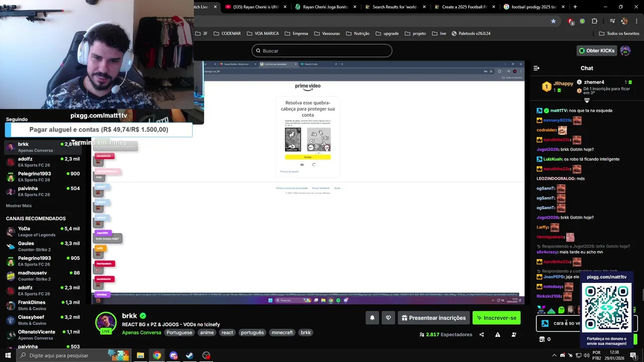Open Discord icon in system tray
This screenshot has width=644, height=362.
point(562,355)
